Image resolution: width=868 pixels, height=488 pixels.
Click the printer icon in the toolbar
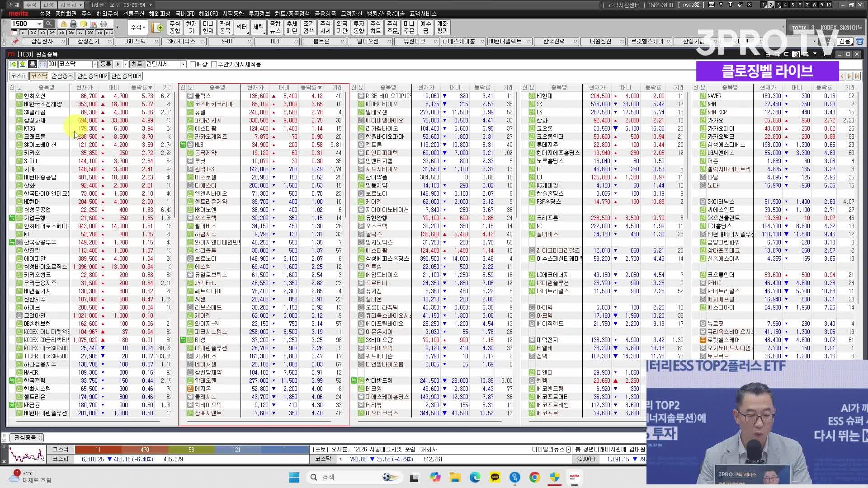point(74,24)
